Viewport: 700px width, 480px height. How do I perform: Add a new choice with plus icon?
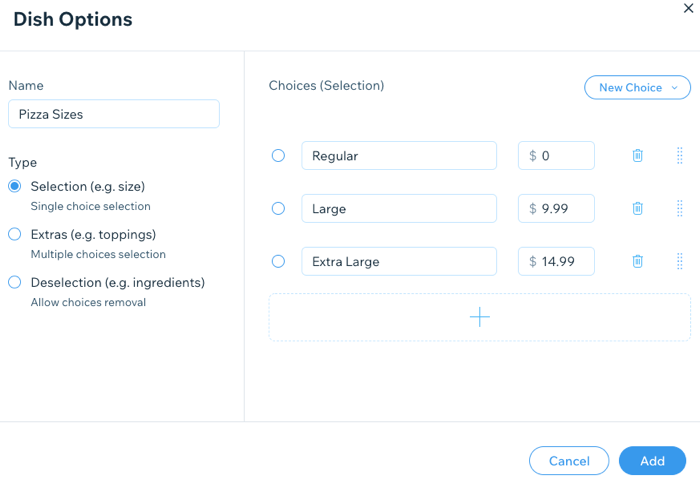479,317
